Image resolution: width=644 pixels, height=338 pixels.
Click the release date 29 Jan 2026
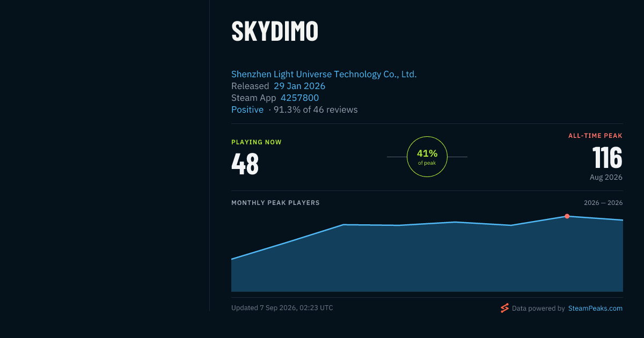pyautogui.click(x=299, y=86)
